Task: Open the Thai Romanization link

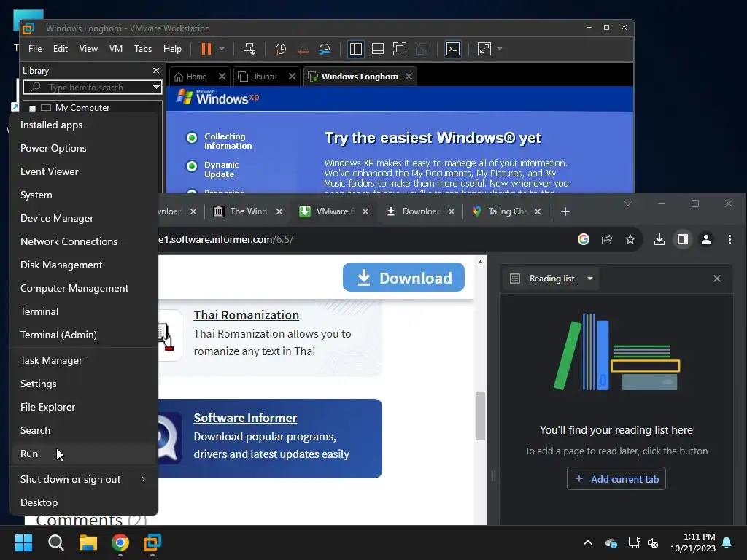Action: 247,315
